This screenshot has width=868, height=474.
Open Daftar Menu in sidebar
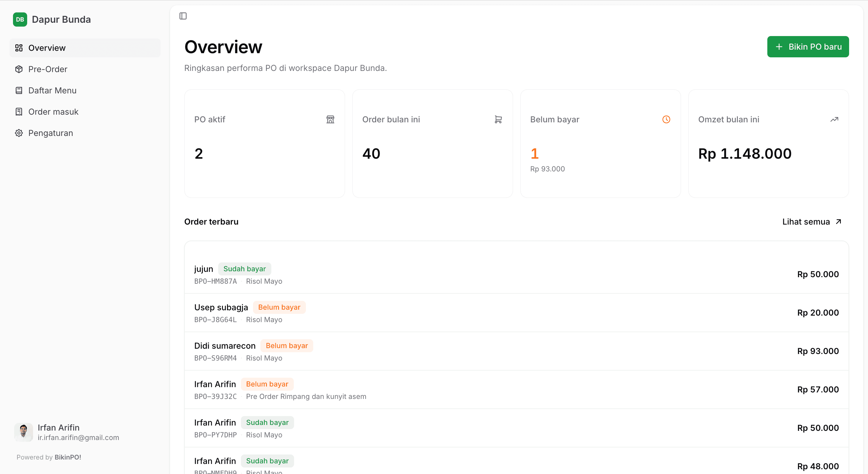tap(85, 90)
